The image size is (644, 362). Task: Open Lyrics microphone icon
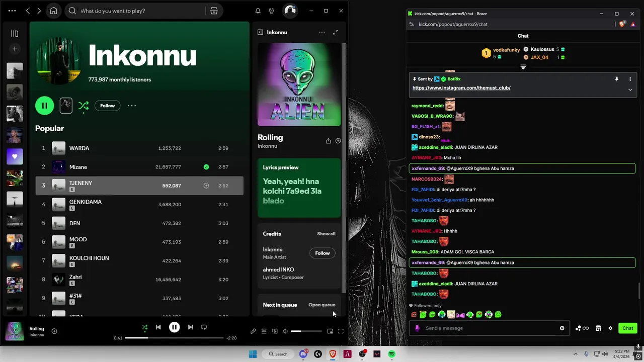coord(253,331)
